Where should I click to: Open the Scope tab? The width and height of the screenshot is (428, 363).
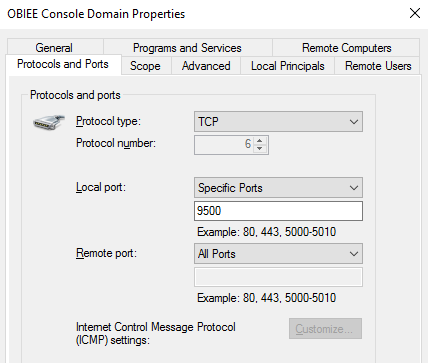[x=145, y=66]
